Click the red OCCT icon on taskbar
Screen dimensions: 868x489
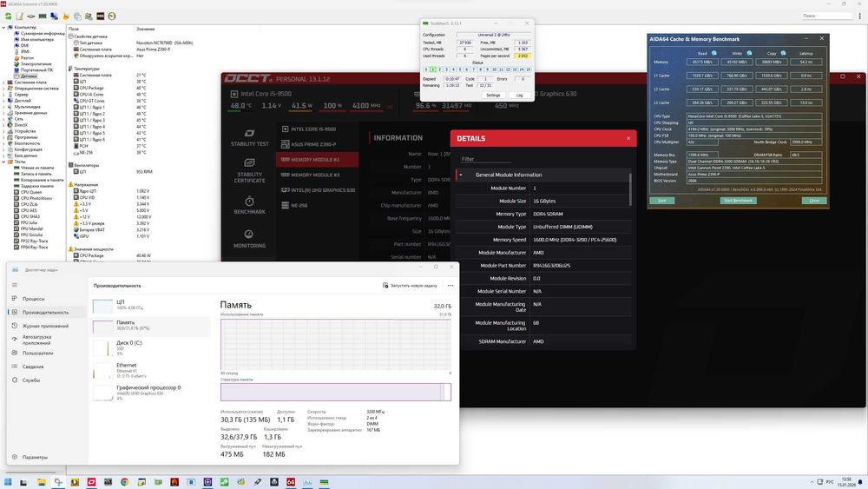tap(91, 482)
